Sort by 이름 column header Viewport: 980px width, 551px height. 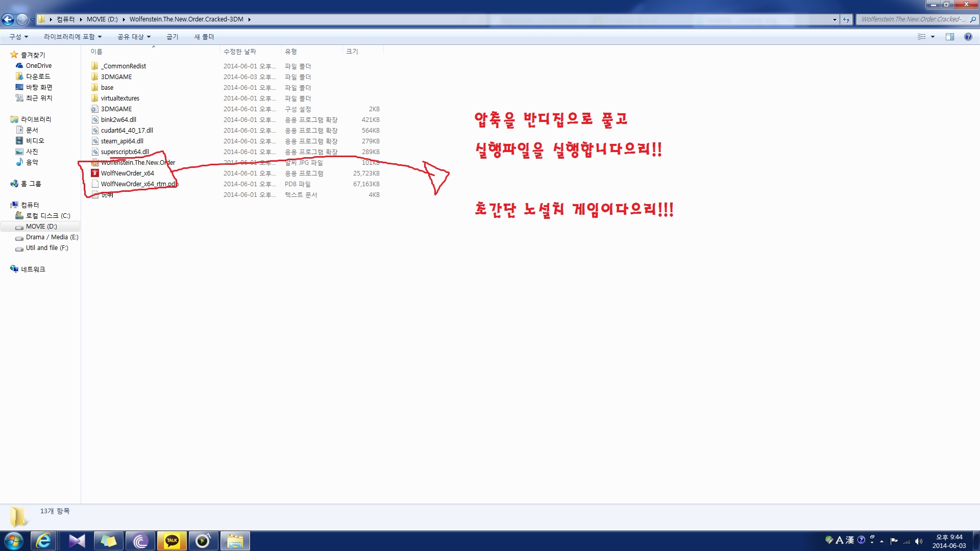tap(154, 52)
